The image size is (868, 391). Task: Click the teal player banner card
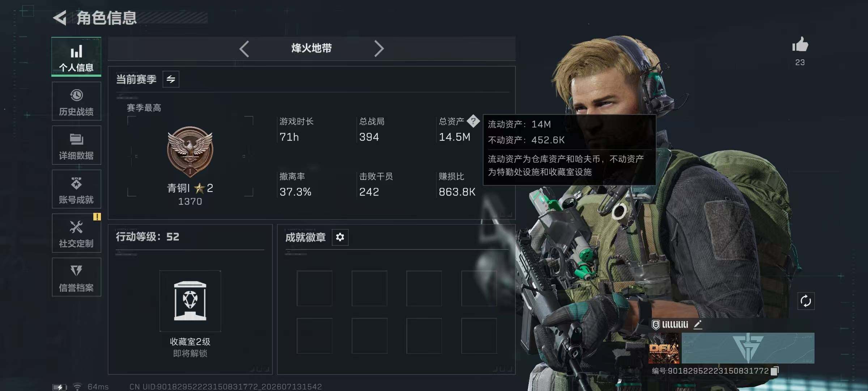(748, 348)
